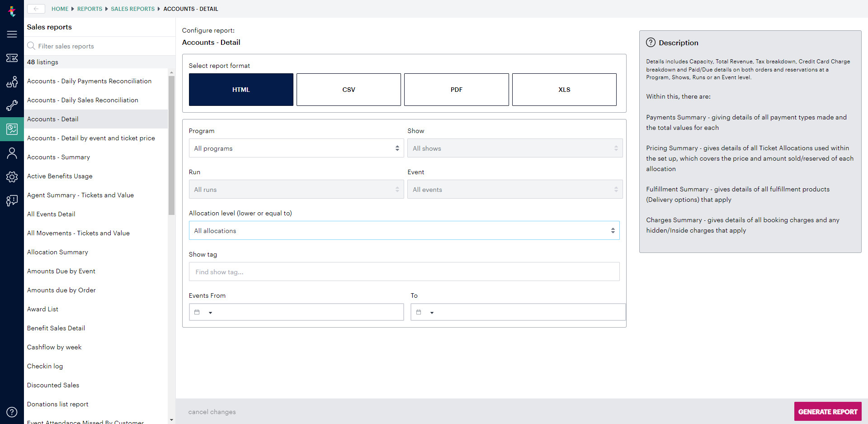Select the CSV report format

coord(349,89)
